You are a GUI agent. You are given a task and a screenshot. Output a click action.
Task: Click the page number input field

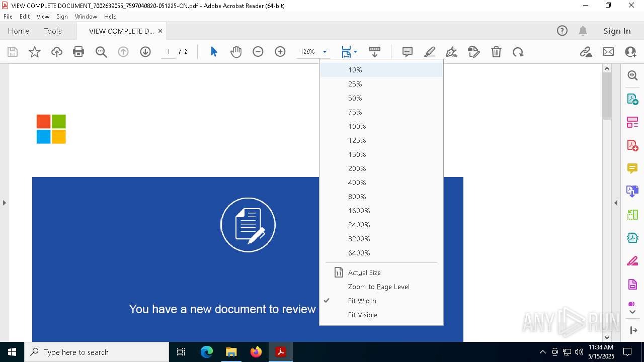(168, 52)
